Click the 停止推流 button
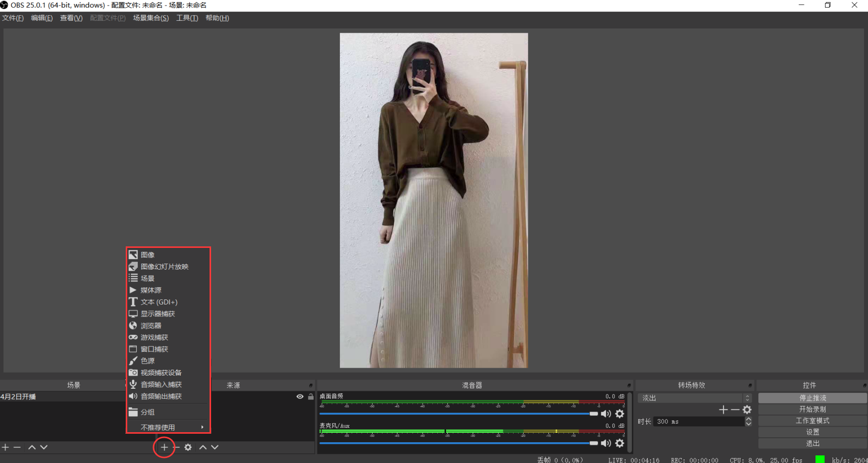This screenshot has width=868, height=463. click(812, 398)
